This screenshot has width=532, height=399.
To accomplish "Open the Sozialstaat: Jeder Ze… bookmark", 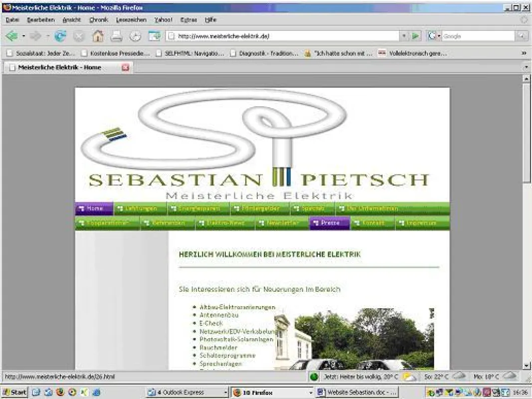I will (41, 53).
